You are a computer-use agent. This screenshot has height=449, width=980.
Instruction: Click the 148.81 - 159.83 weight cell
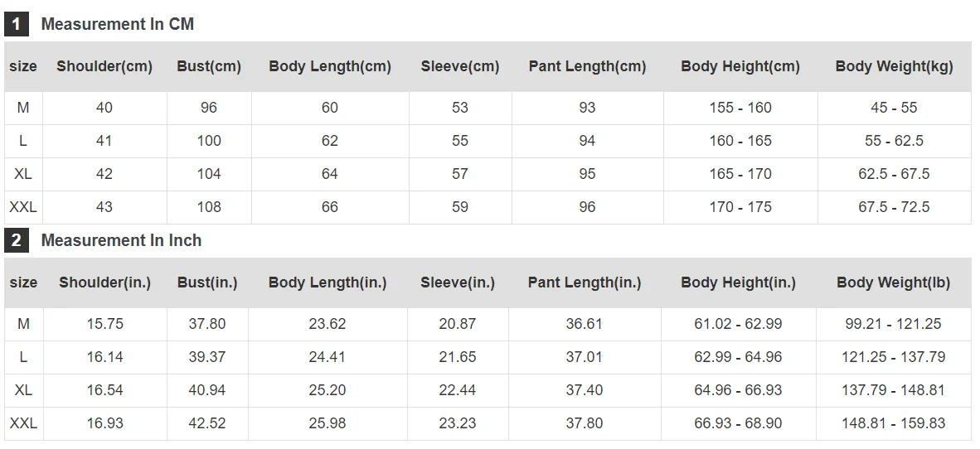point(894,423)
